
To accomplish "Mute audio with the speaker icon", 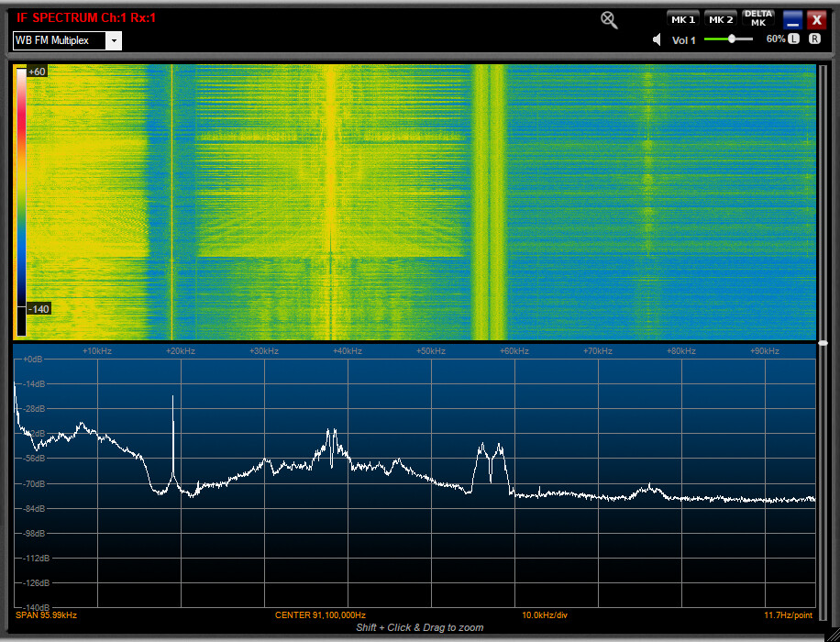I will [657, 39].
